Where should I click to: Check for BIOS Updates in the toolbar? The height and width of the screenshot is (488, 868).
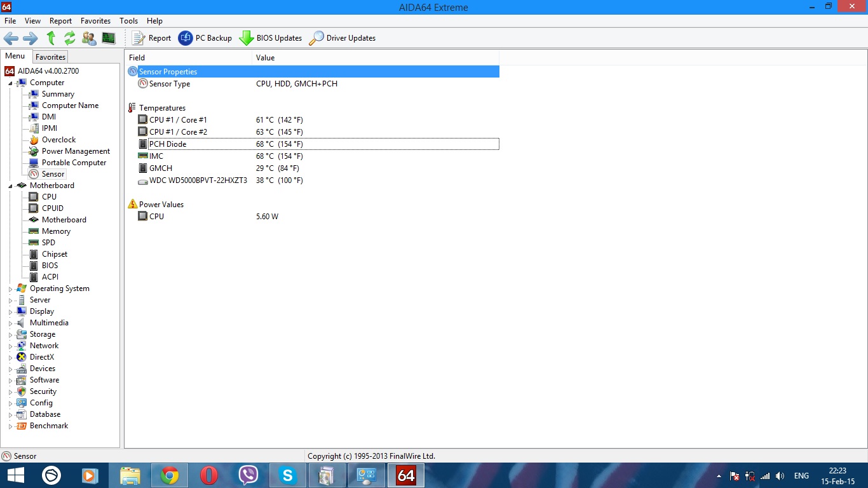(271, 38)
